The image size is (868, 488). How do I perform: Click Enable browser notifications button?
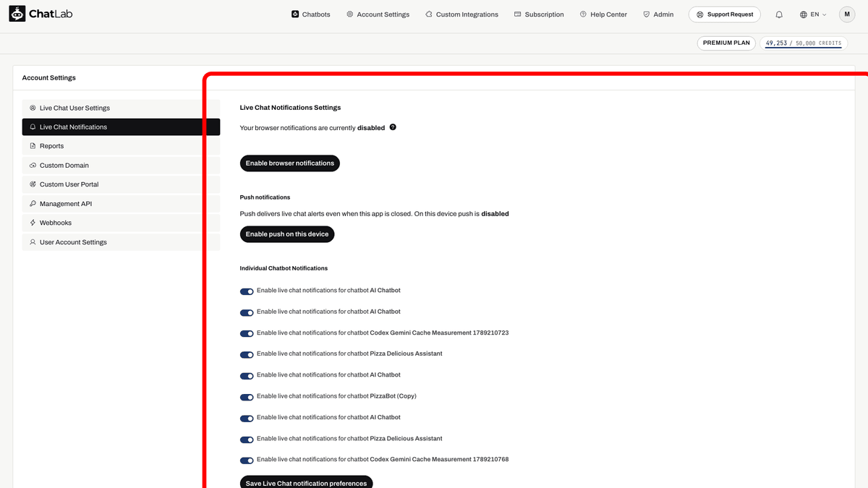point(290,163)
